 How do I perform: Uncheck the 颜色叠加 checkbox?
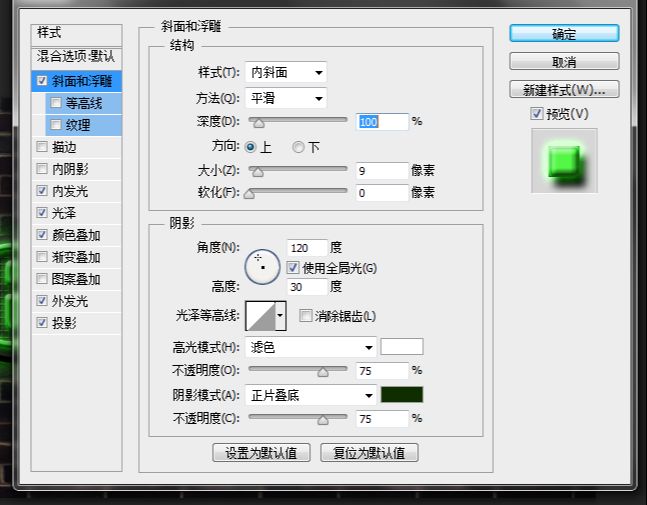[42, 235]
